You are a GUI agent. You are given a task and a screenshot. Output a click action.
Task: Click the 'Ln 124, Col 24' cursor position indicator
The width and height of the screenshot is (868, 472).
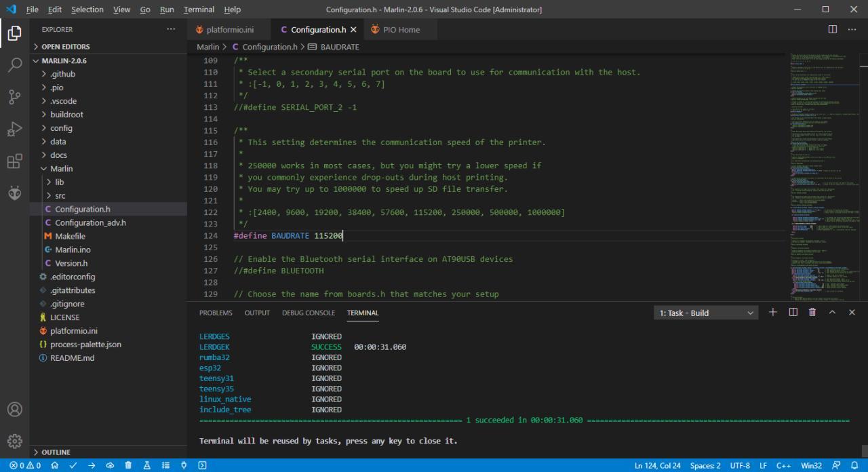pos(657,466)
